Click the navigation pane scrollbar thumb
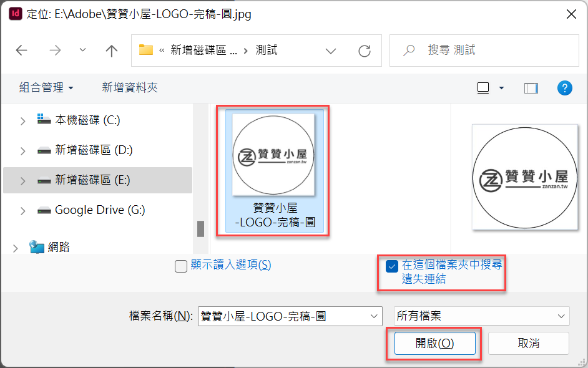 click(x=200, y=228)
